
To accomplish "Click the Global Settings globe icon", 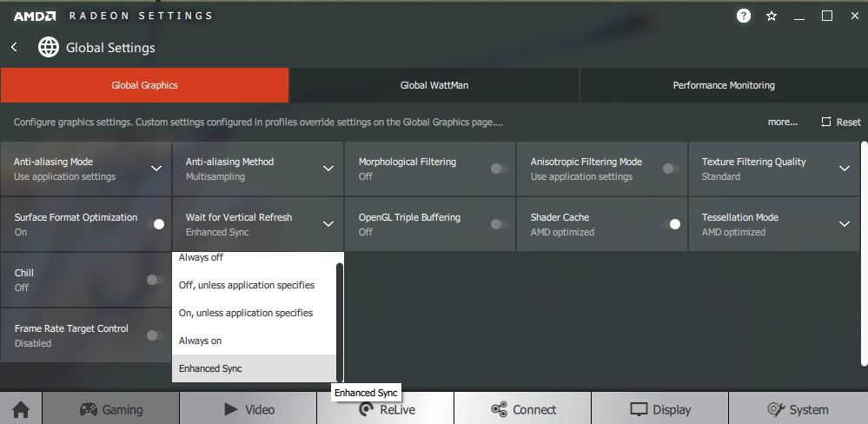I will (x=48, y=48).
